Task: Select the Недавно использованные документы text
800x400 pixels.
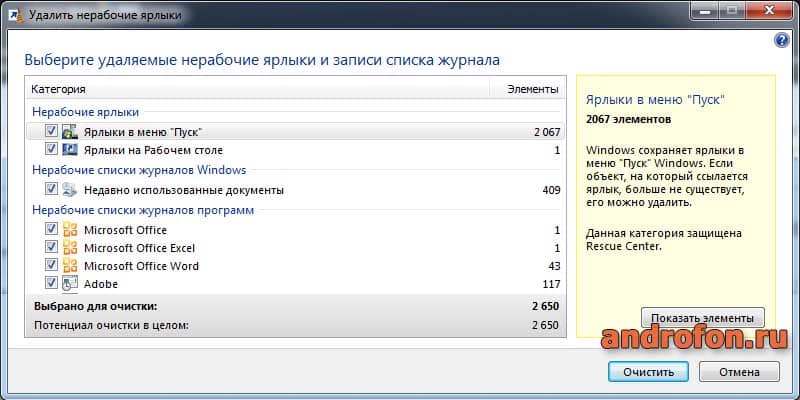Action: tap(184, 190)
